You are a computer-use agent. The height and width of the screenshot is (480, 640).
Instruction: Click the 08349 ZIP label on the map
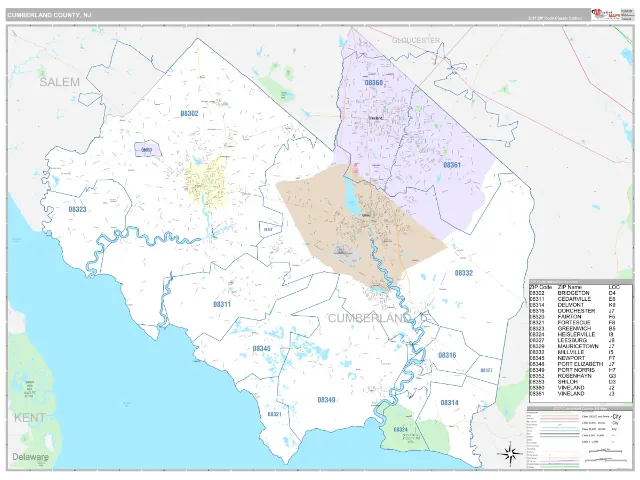coord(327,400)
